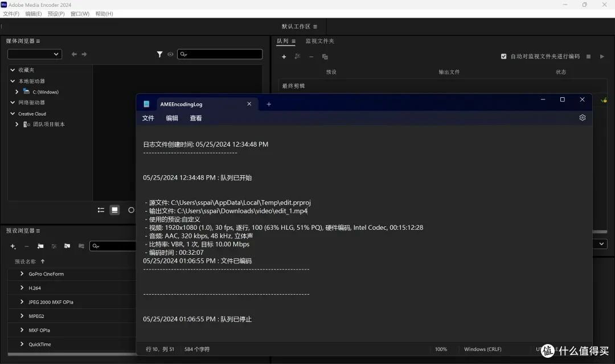The width and height of the screenshot is (615, 364).
Task: Click Windows (CRLF) line ending status
Action: [483, 349]
